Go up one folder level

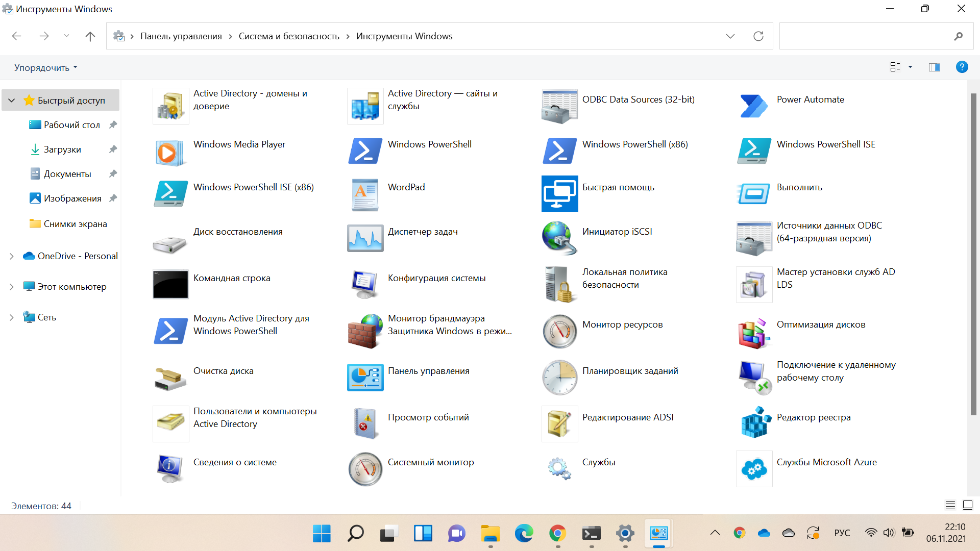coord(90,36)
